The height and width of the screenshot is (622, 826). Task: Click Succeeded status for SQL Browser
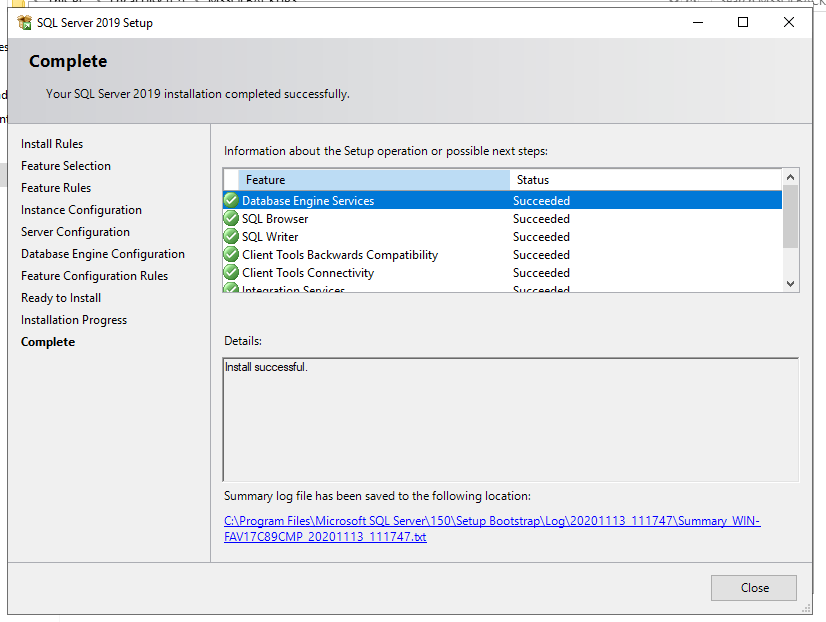coord(541,219)
